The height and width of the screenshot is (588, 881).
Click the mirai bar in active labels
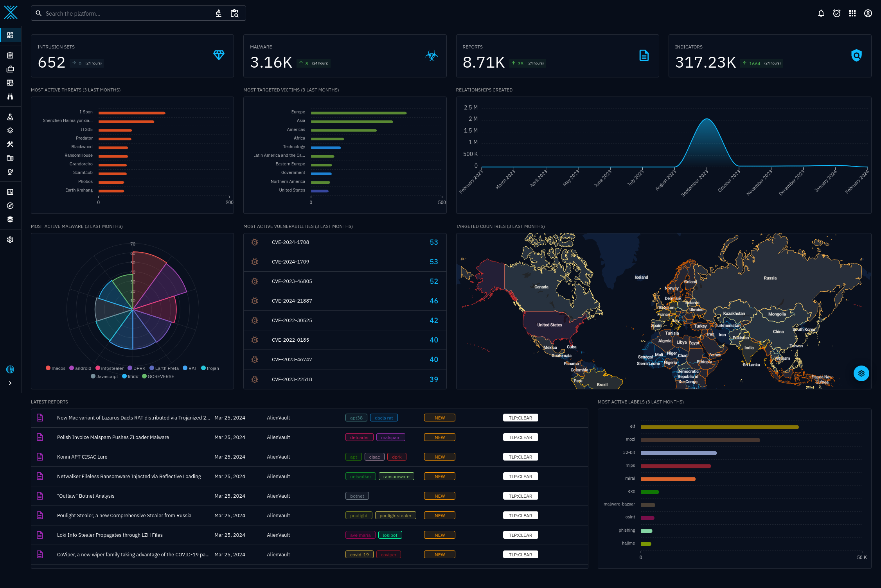[x=668, y=479]
